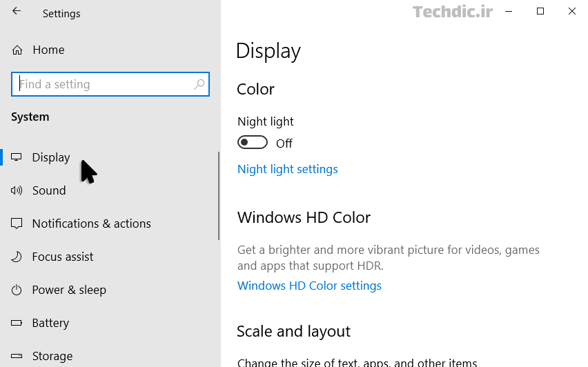The image size is (588, 367).
Task: Open Night light settings link
Action: point(288,169)
